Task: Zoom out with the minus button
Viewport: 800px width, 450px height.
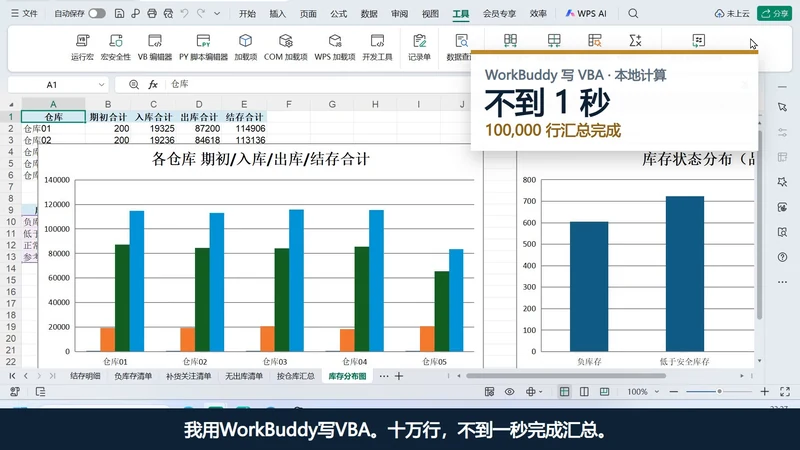Action: [673, 392]
